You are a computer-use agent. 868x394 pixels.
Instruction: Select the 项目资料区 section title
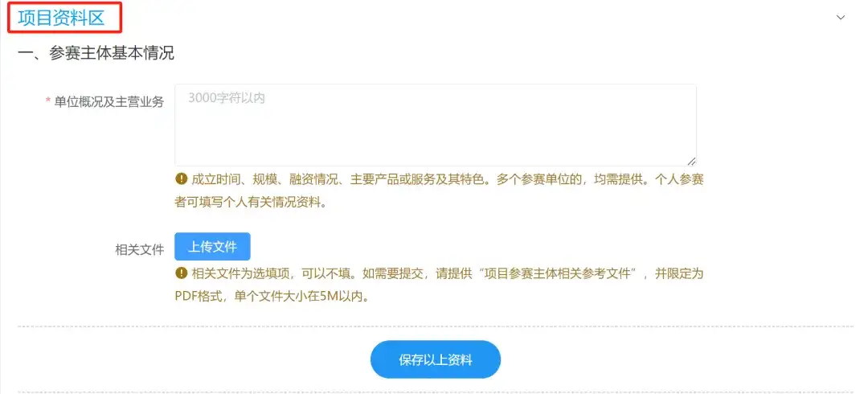(61, 18)
